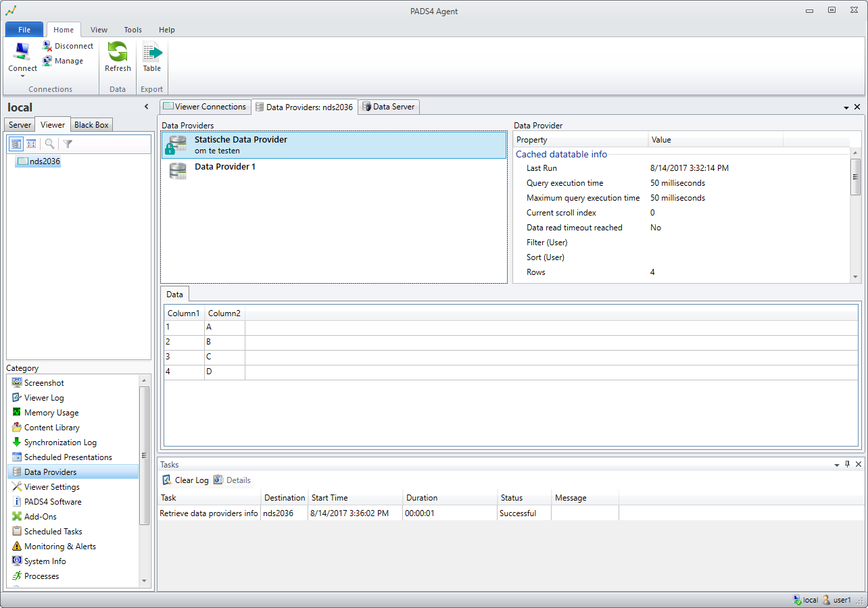
Task: Open Monitoring & Alerts category
Action: pos(59,547)
